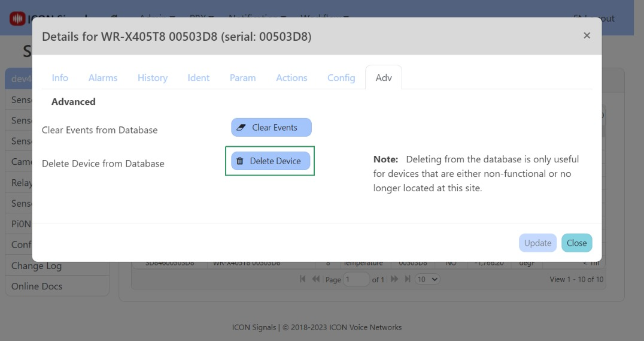Viewport: 644px width, 341px height.
Task: Click the Update button
Action: (537, 243)
